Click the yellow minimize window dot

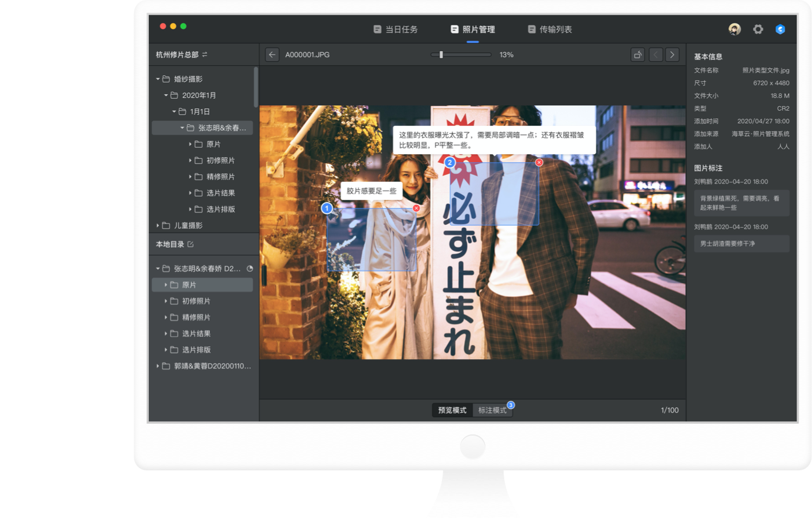(173, 26)
